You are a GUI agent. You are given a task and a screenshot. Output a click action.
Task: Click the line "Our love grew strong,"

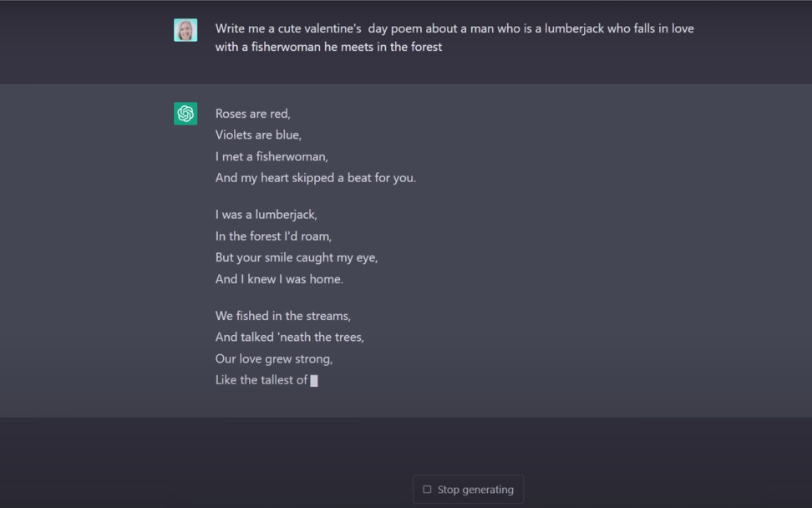(273, 358)
